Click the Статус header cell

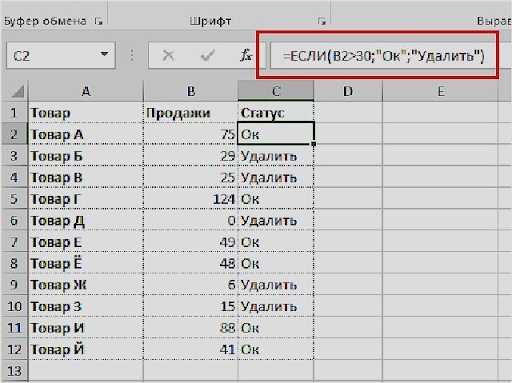pos(276,113)
